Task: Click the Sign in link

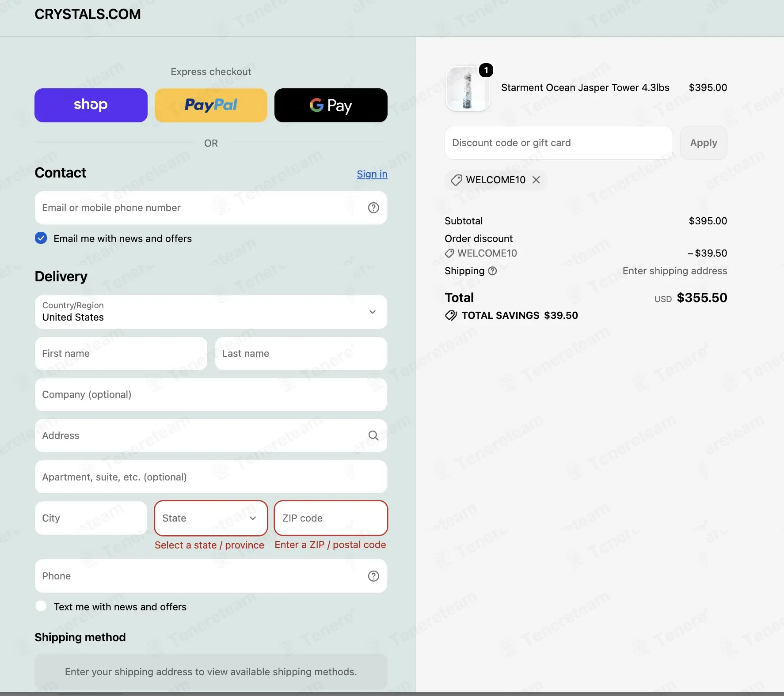Action: (x=372, y=174)
